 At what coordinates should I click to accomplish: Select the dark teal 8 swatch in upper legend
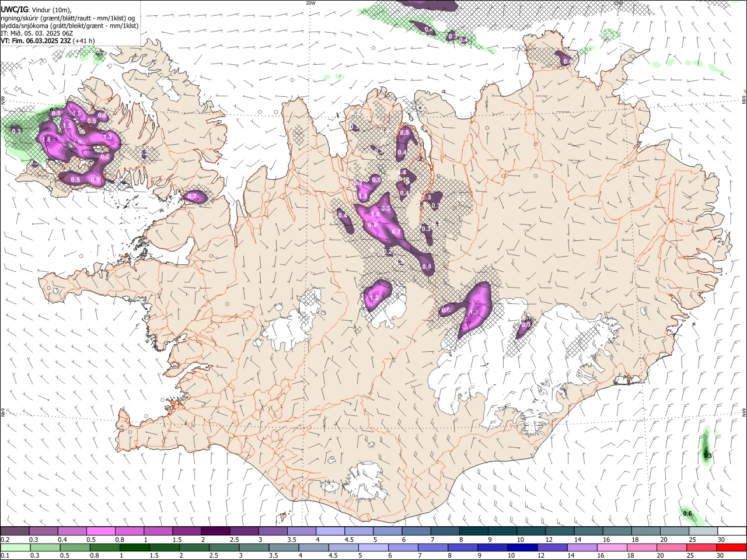474,531
